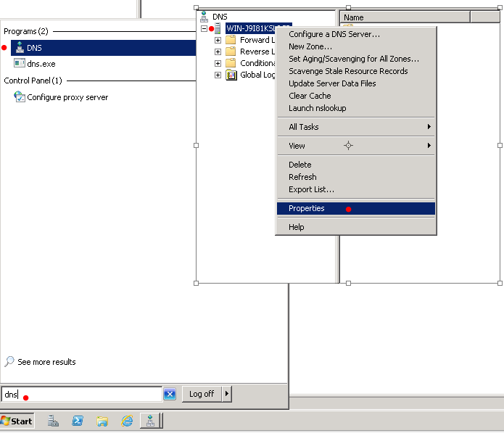Screen dimensions: 504x433
Task: Launch dns.exe from search results
Action: (35, 64)
